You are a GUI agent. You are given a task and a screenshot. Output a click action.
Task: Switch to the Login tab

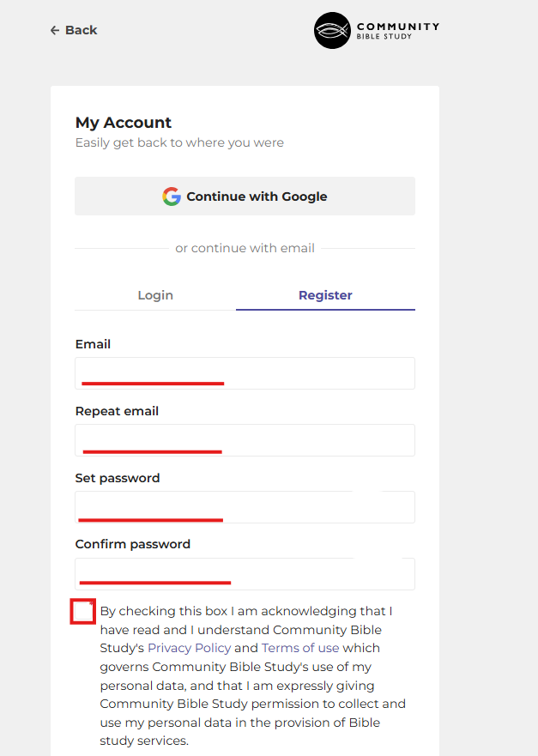pyautogui.click(x=155, y=295)
